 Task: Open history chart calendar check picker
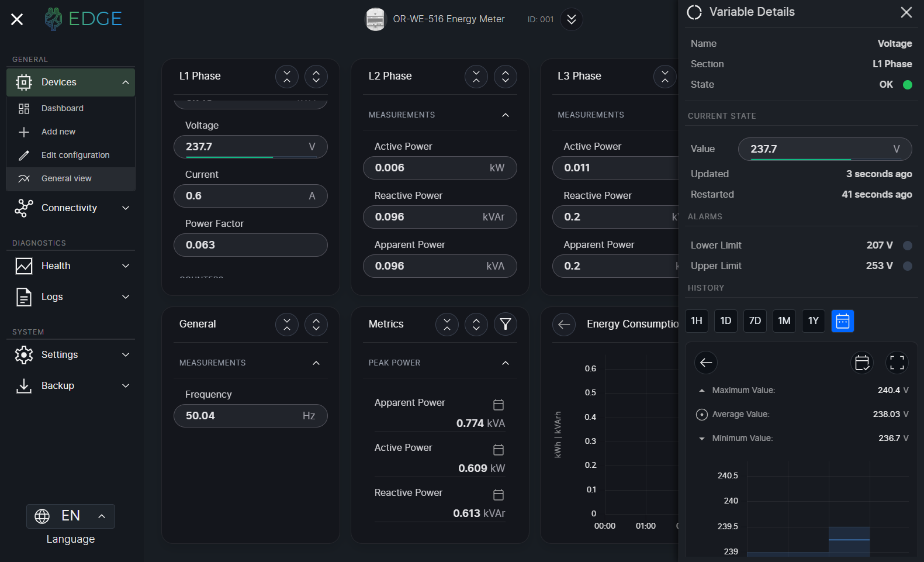[862, 363]
